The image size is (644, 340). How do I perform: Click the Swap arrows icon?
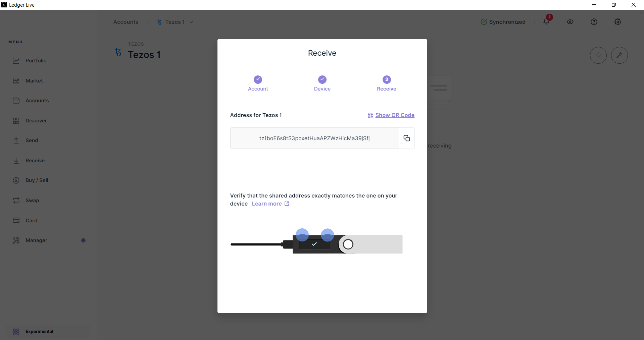[x=16, y=201]
